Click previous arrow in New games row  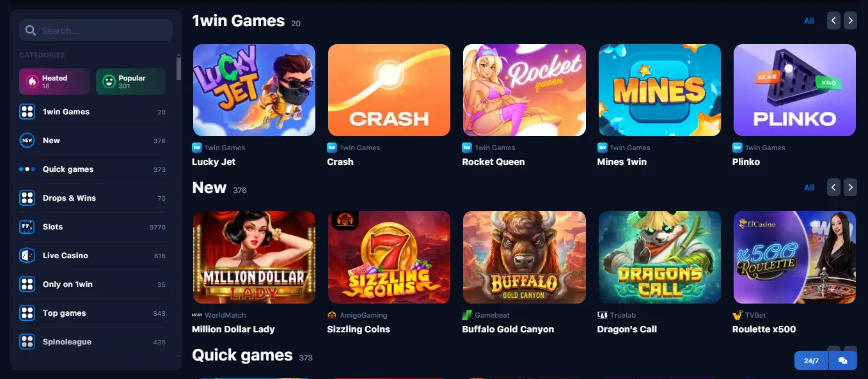point(833,187)
